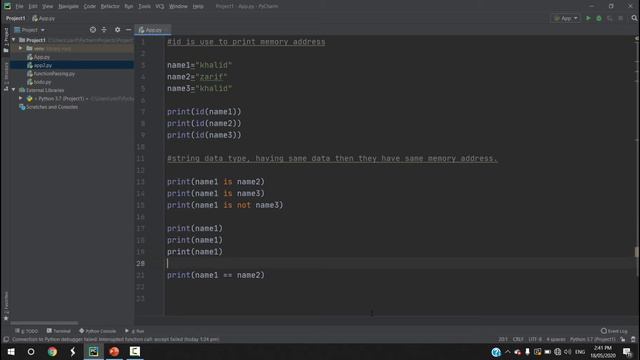Viewport: 640px width, 360px height.
Task: Open the File menu
Action: (x=19, y=6)
